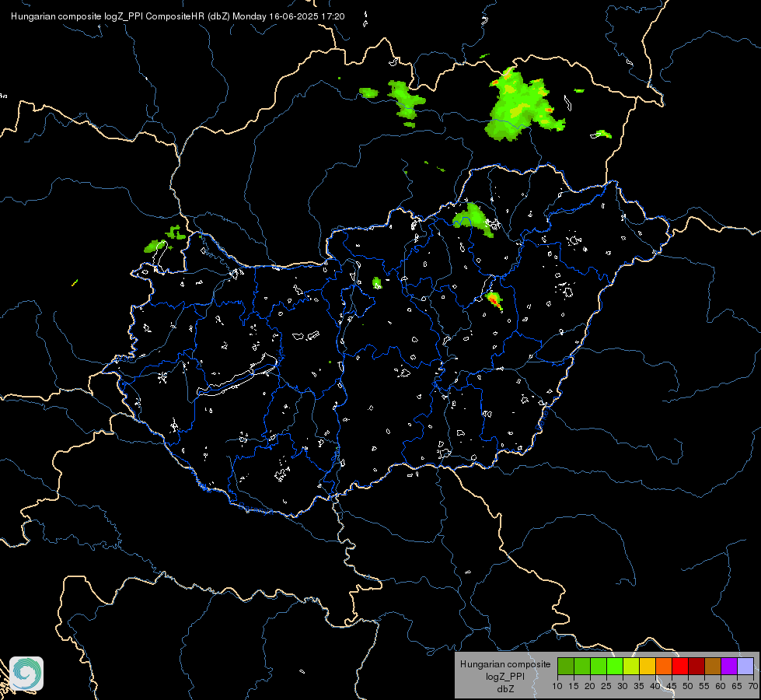Select the 60–65 dBZ purple swatch
This screenshot has width=761, height=700.
[729, 666]
